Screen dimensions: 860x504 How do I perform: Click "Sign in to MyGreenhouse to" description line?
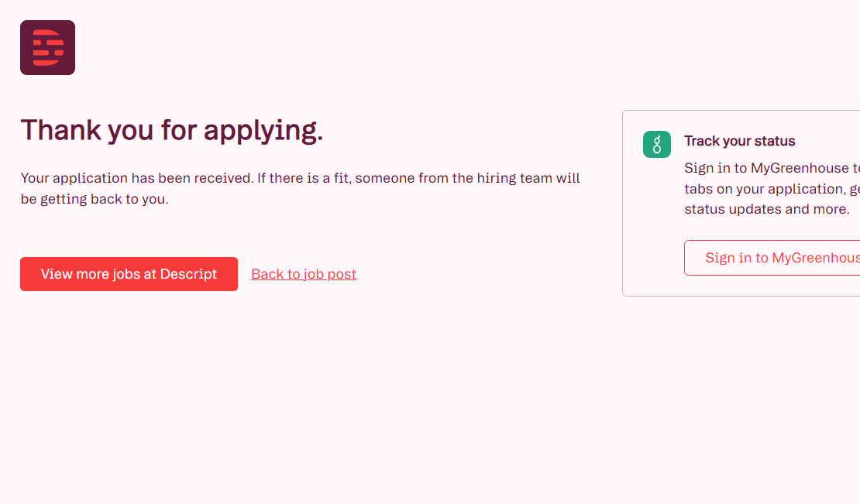(x=771, y=168)
